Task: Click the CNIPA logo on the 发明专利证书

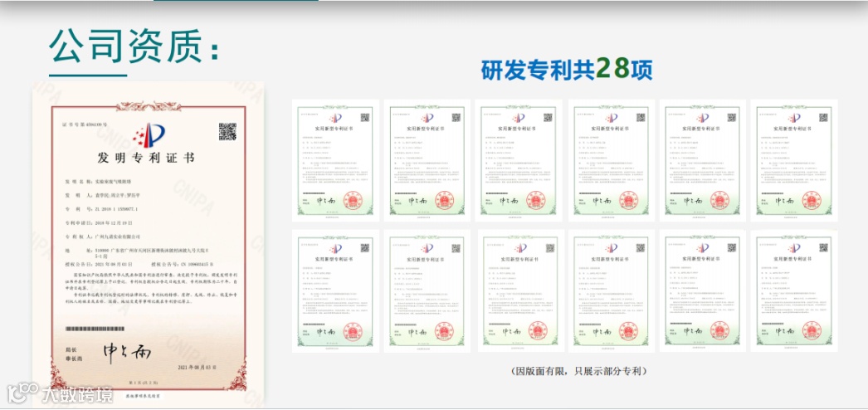Action: 149,135
